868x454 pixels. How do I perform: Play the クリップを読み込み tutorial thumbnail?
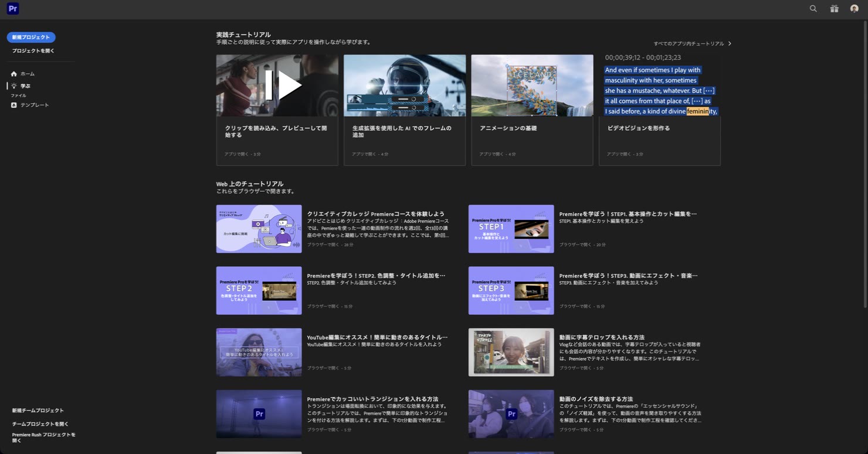pyautogui.click(x=277, y=86)
